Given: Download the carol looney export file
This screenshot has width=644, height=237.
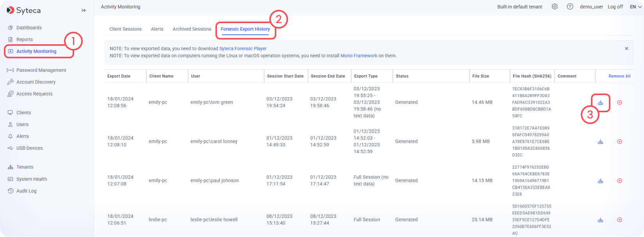Looking at the screenshot, I should click(x=600, y=142).
